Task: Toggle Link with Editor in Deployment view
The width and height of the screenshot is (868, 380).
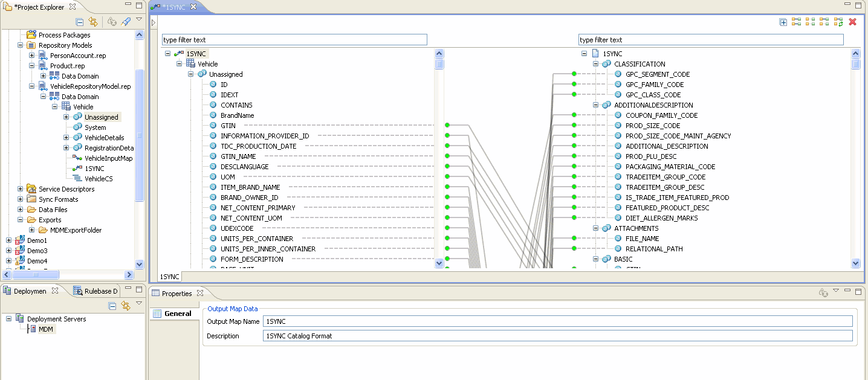Action: point(125,306)
